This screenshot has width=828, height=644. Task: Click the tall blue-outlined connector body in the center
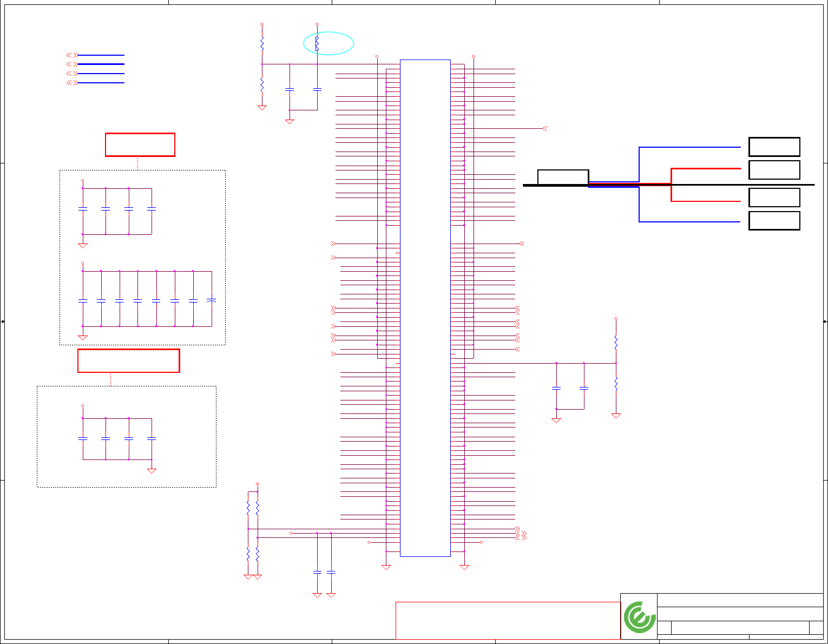tap(425, 308)
